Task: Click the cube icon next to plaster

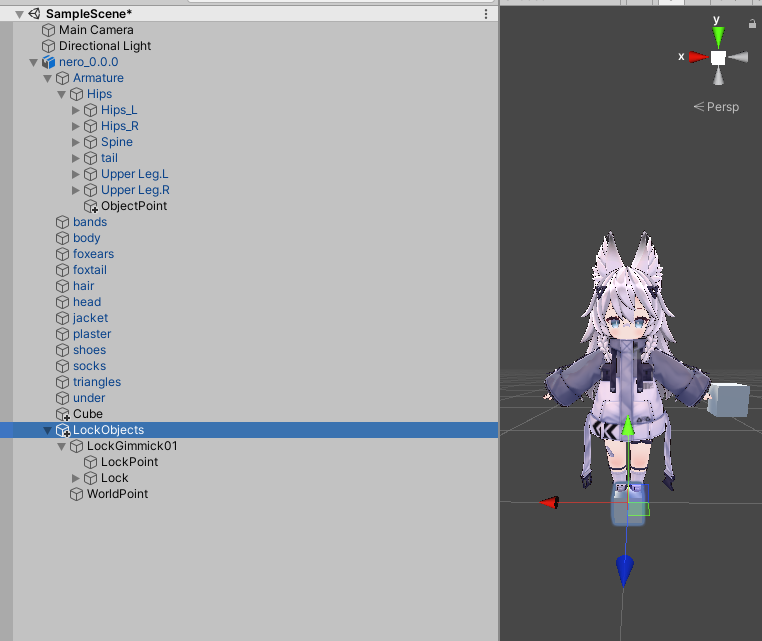Action: tap(62, 334)
